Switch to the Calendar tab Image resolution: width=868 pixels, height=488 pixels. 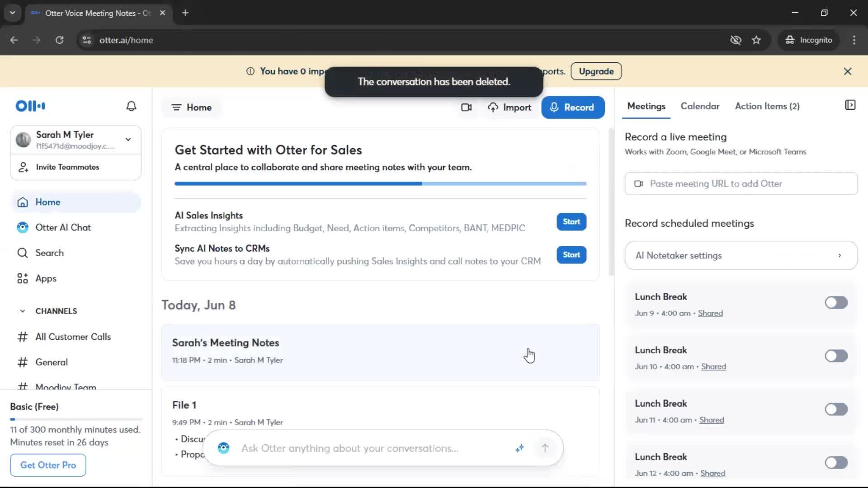[x=700, y=106]
